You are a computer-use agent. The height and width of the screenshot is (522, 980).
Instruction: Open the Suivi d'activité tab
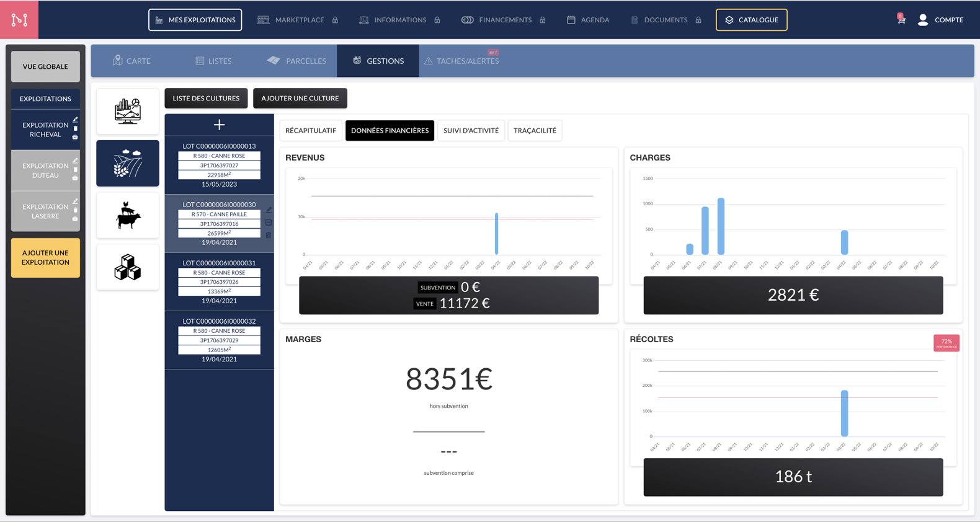(x=471, y=131)
